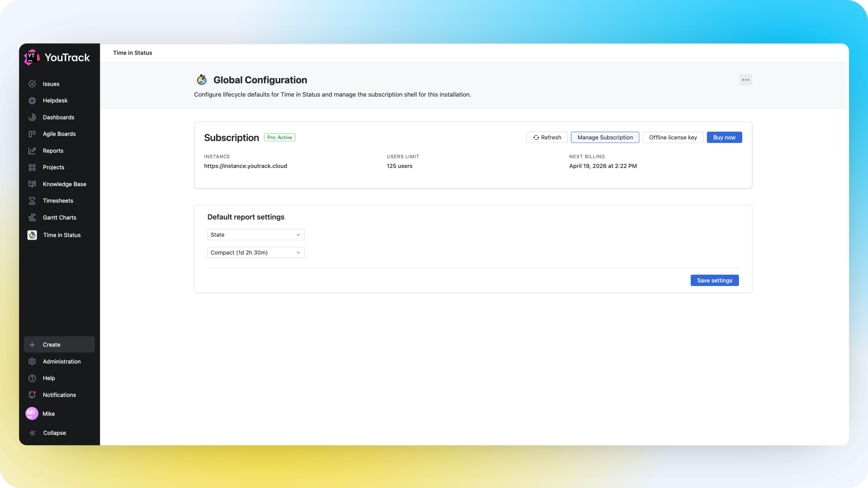
Task: Click the Mike user name
Action: coord(49,414)
